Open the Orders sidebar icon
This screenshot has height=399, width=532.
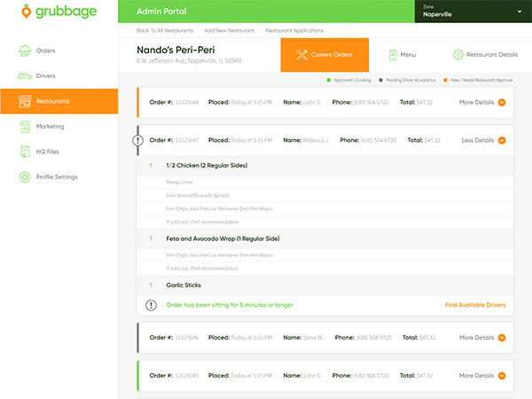25,51
